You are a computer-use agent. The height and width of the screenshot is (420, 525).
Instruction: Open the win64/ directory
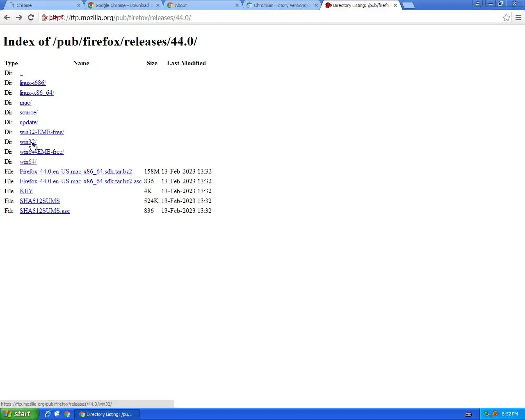coord(28,162)
